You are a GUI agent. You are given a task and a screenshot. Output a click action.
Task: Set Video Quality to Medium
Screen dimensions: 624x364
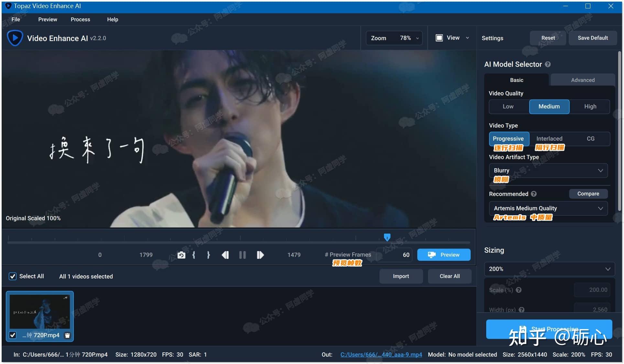coord(549,106)
